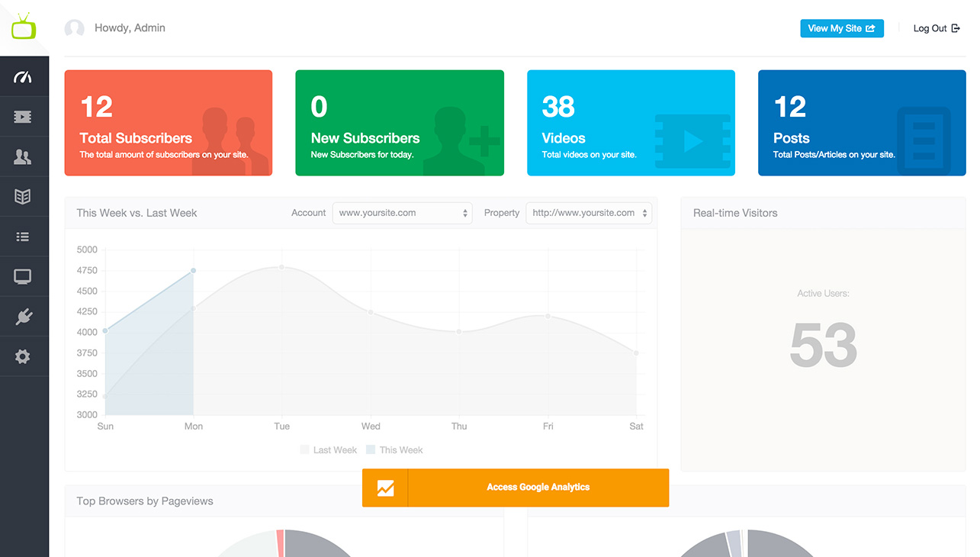Open the list menu sidebar icon
Screen dimensions: 980x557
pos(23,237)
